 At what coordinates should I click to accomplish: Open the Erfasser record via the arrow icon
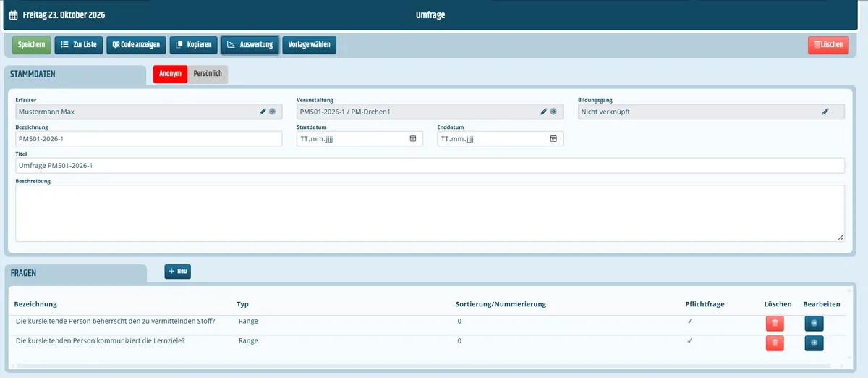click(272, 112)
